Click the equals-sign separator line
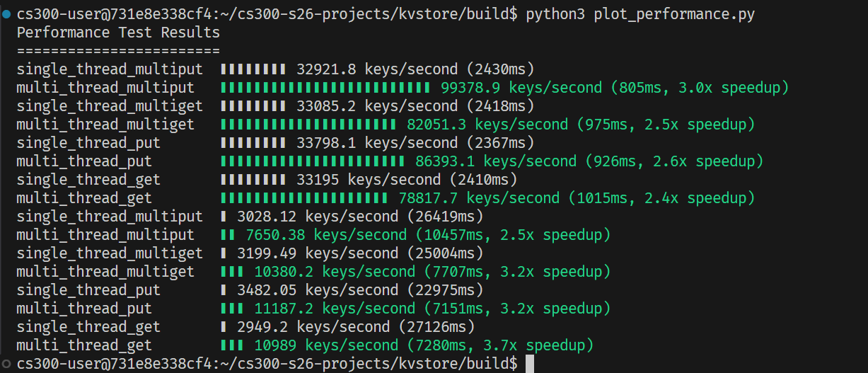The height and width of the screenshot is (373, 868). (118, 51)
